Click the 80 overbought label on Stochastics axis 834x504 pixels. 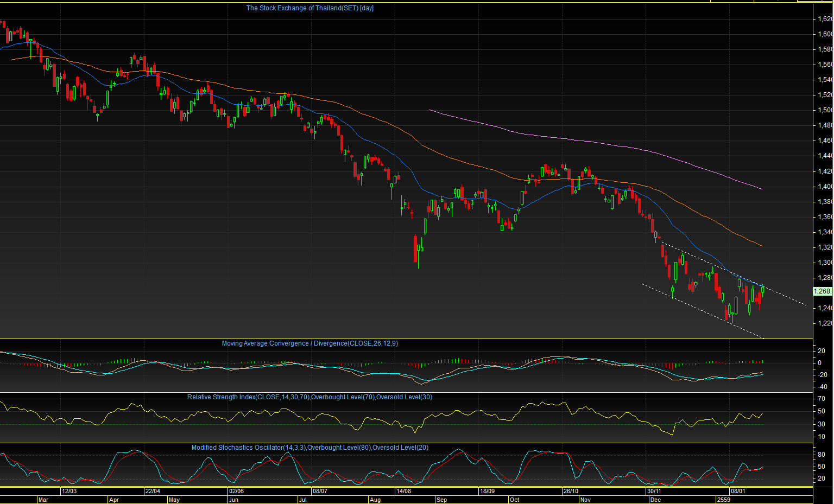click(x=822, y=455)
